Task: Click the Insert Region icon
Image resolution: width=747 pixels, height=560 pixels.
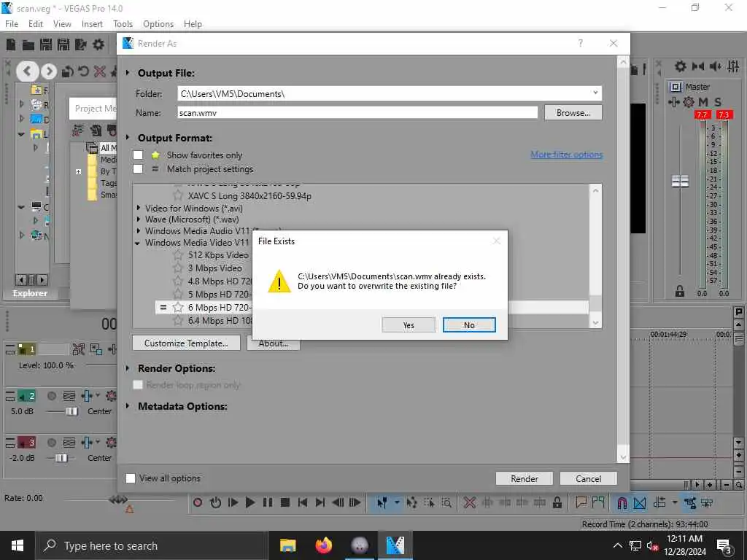Action: [x=598, y=502]
